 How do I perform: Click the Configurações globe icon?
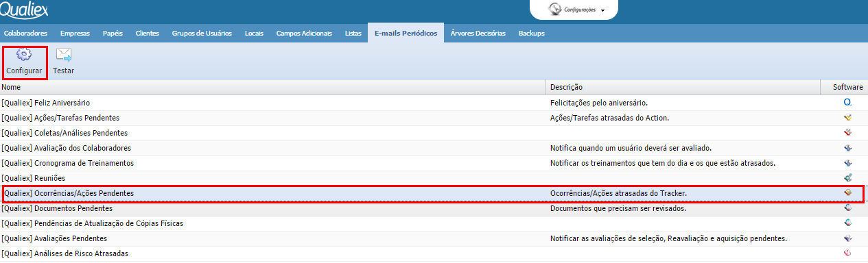tap(555, 10)
